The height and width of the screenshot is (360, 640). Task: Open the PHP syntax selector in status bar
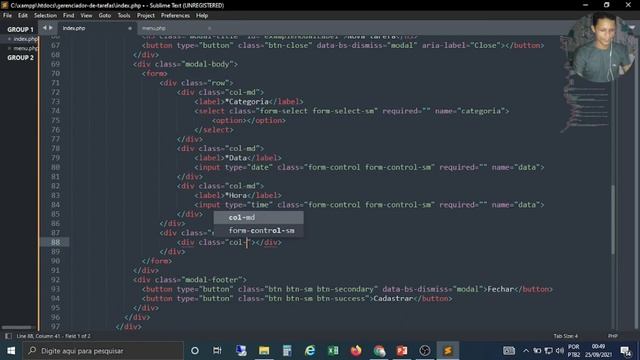[x=613, y=336]
